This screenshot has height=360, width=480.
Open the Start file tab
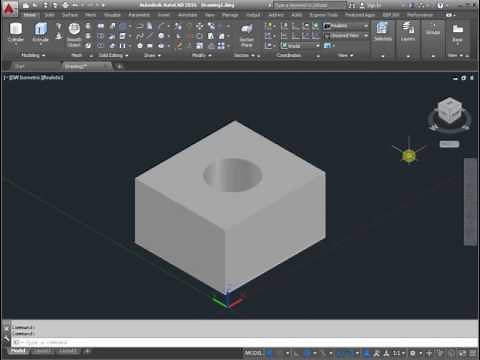coord(20,66)
